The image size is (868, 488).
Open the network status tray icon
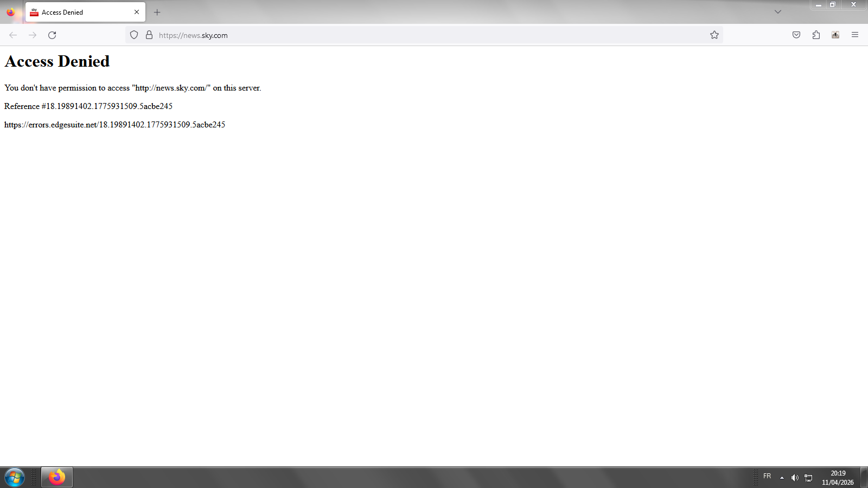pos(808,478)
